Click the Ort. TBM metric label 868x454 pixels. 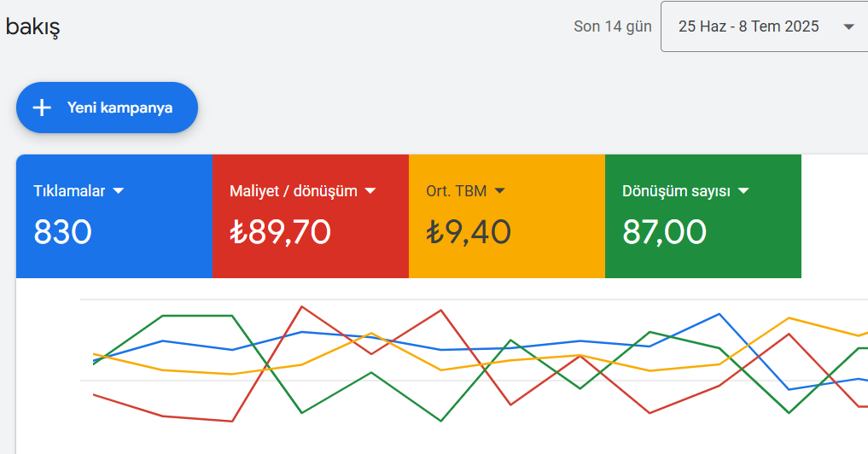click(x=456, y=191)
